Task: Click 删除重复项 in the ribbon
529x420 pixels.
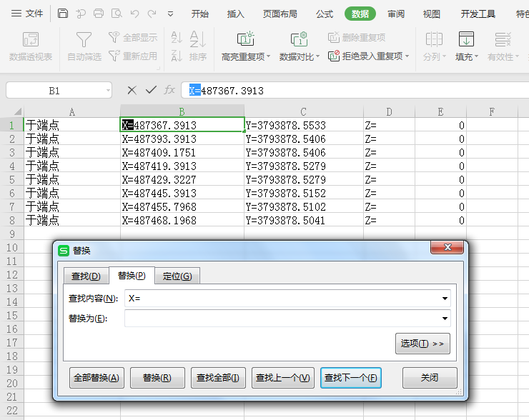Action: click(357, 37)
